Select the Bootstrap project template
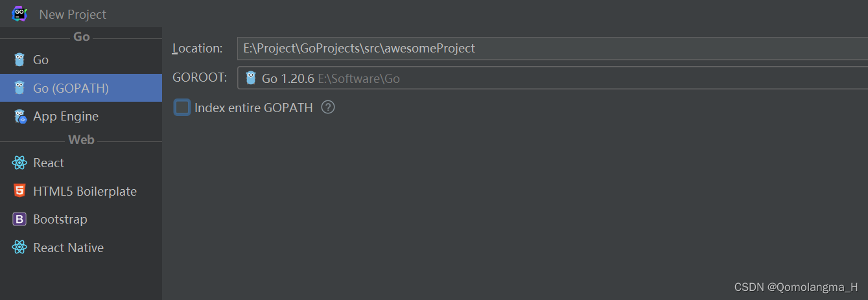868x300 pixels. coord(60,220)
